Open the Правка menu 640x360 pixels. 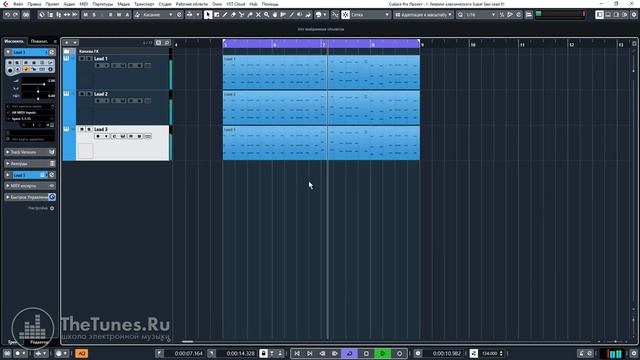point(34,4)
